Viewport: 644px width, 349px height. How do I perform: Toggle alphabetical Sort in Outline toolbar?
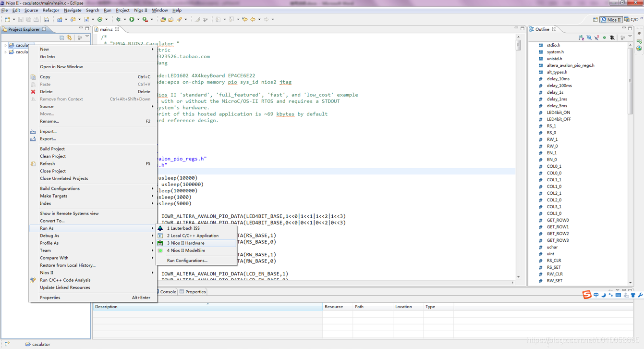point(582,37)
